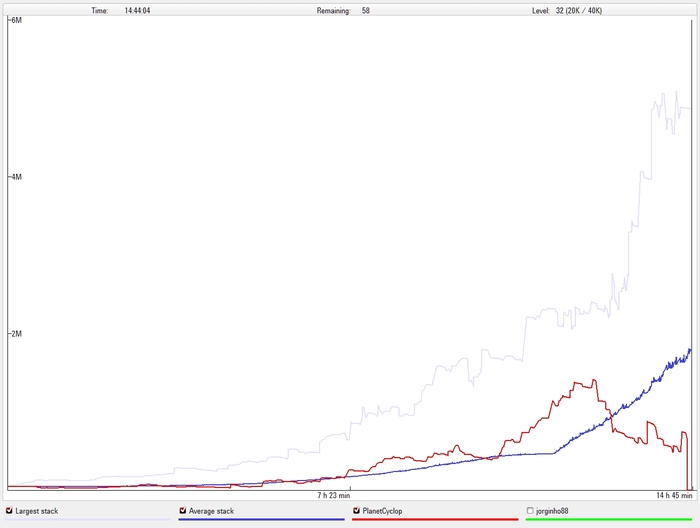Click the Average stack blue line swatch
Screen dimensions: 700x528
point(262,520)
